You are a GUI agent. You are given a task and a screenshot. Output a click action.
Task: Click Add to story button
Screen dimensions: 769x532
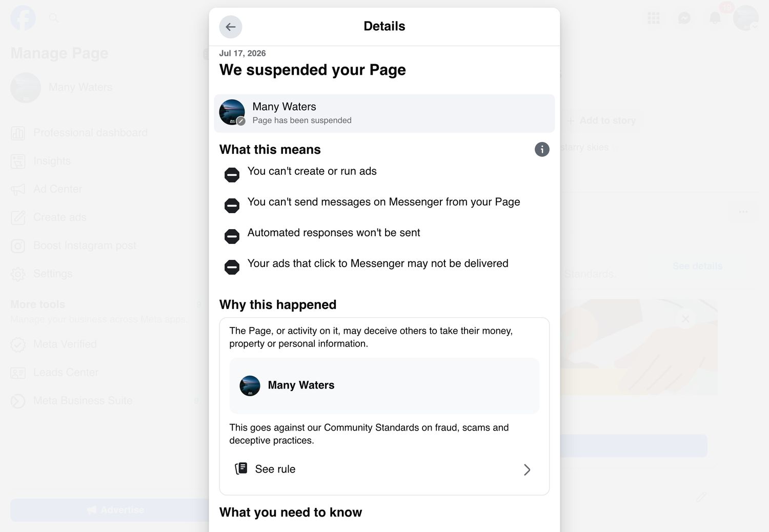[x=601, y=120]
